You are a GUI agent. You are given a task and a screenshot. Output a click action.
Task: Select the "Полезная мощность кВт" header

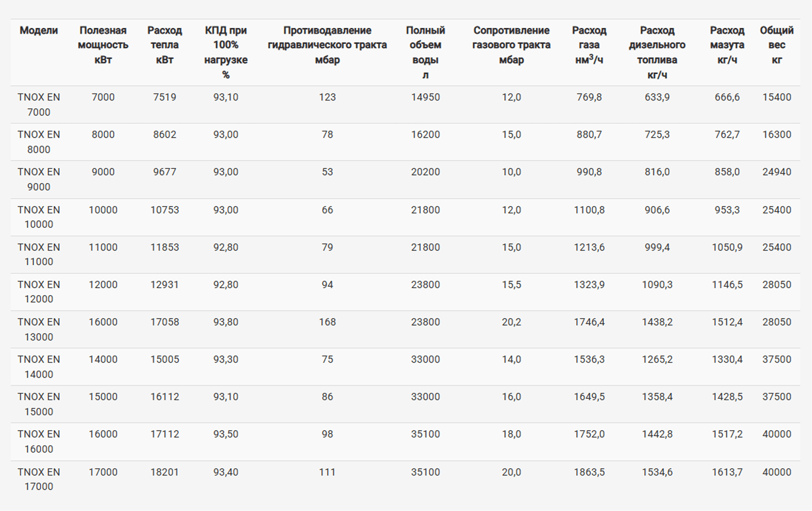coord(103,45)
